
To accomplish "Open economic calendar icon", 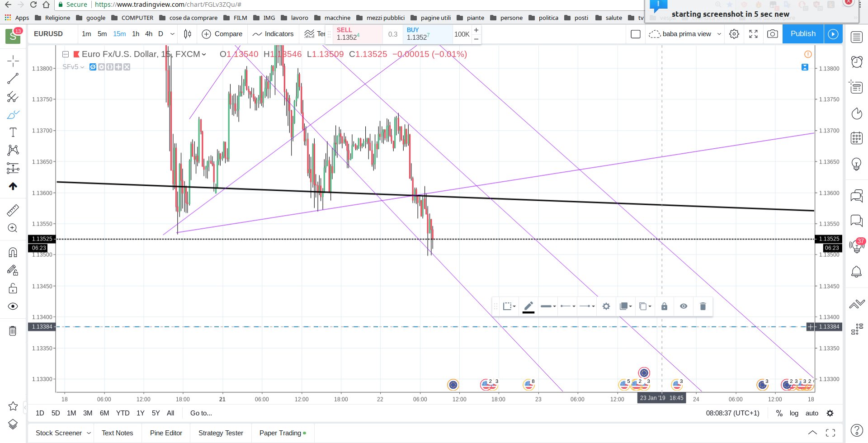I will click(x=857, y=138).
